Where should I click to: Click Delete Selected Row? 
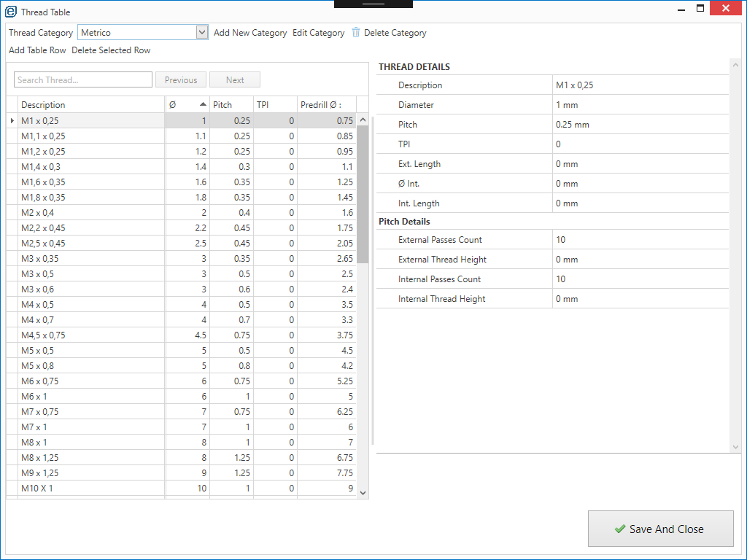click(111, 50)
